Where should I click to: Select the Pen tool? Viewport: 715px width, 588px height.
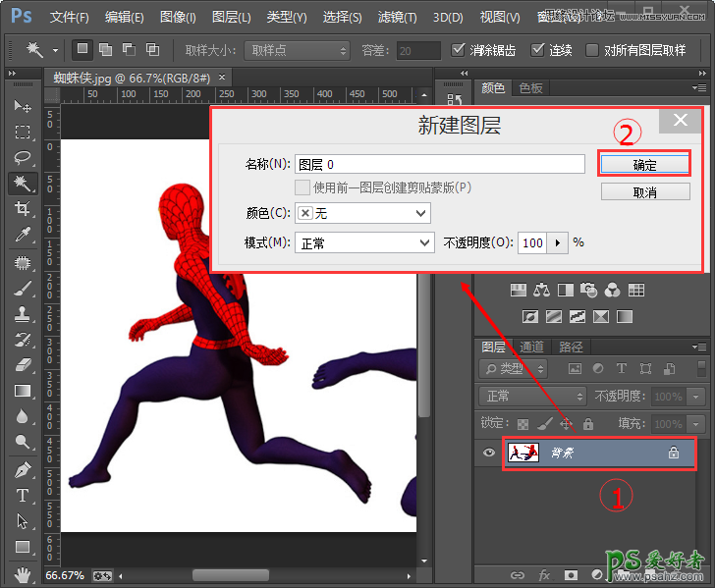(22, 469)
